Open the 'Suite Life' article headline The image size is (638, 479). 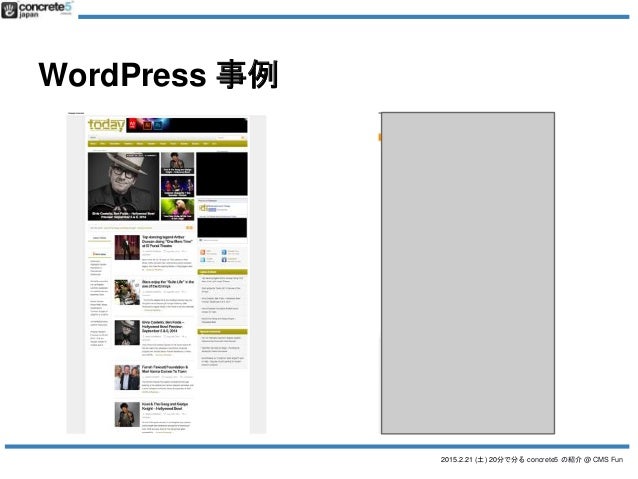pyautogui.click(x=168, y=284)
